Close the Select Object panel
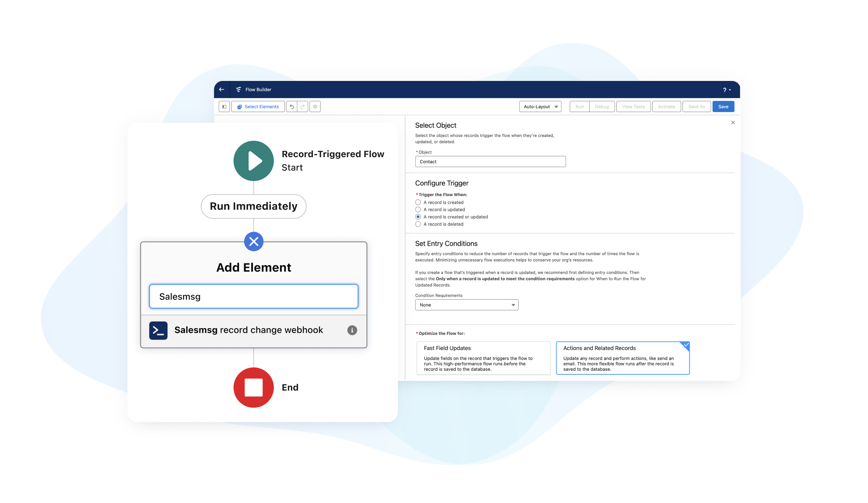The image size is (868, 503). click(x=733, y=122)
